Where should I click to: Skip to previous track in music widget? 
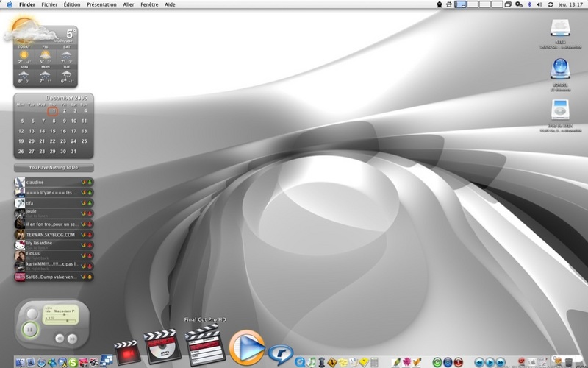point(60,339)
